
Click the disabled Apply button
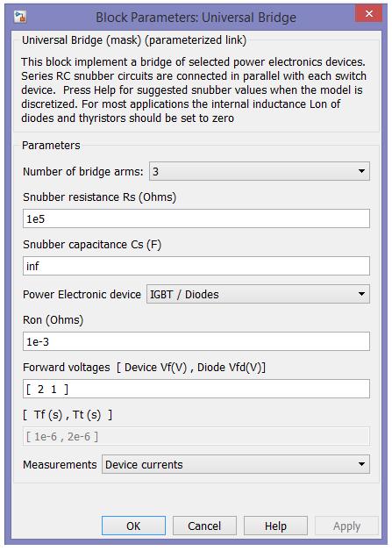346,526
